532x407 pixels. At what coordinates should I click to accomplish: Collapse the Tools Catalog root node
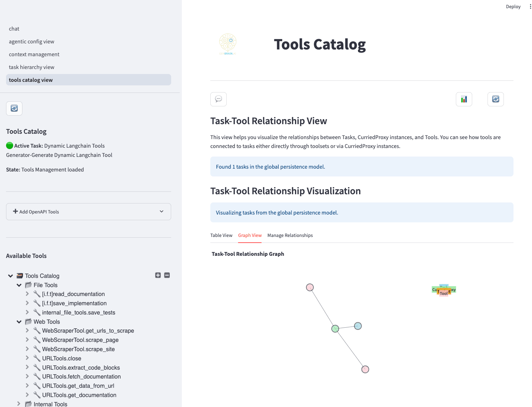tap(10, 276)
